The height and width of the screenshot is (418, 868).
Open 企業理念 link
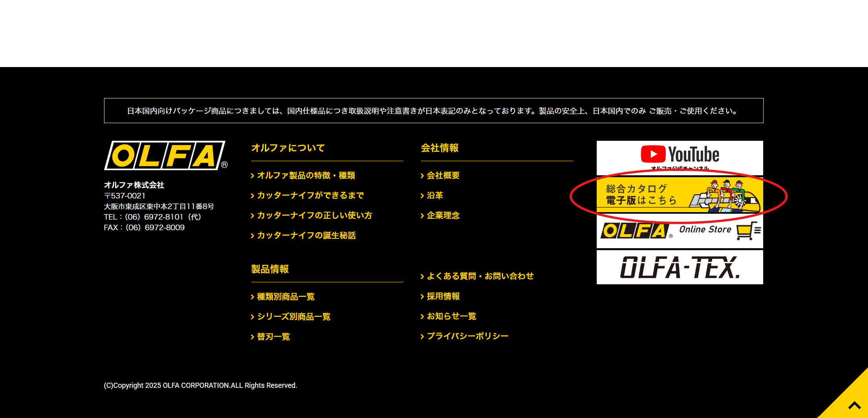coord(443,216)
